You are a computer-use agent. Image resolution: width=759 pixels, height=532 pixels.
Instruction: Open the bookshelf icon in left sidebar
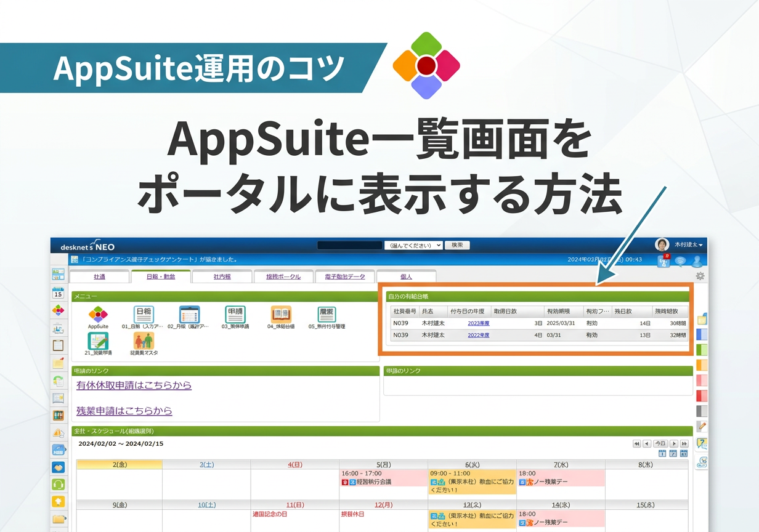click(58, 416)
